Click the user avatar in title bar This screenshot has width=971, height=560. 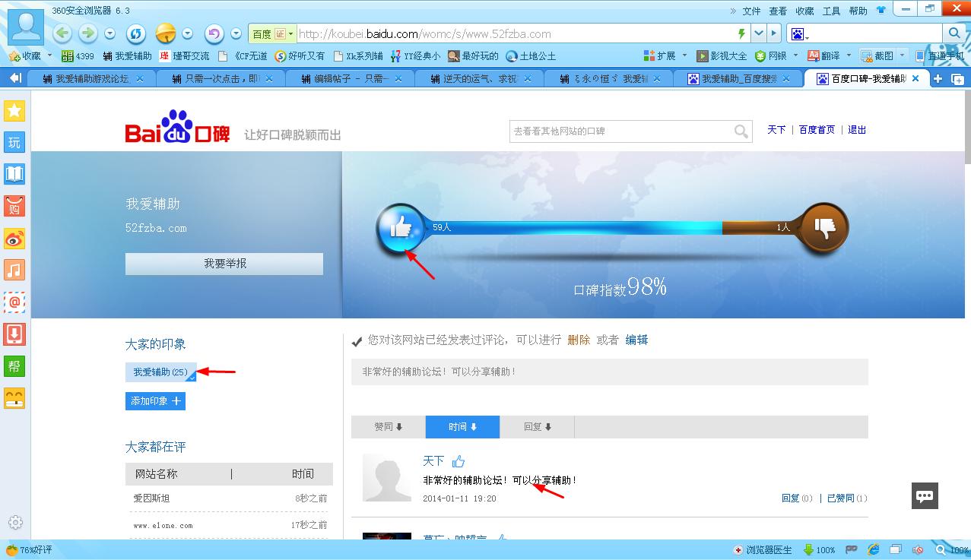pyautogui.click(x=26, y=26)
